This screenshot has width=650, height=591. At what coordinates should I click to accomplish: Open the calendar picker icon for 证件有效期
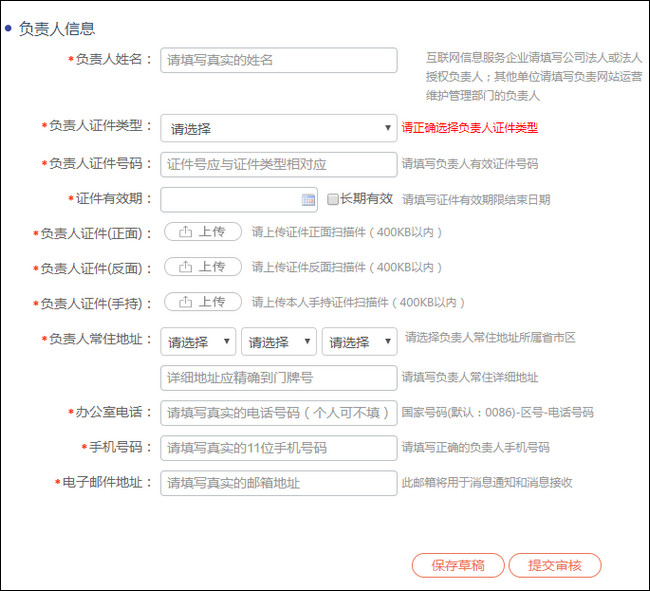coord(308,200)
